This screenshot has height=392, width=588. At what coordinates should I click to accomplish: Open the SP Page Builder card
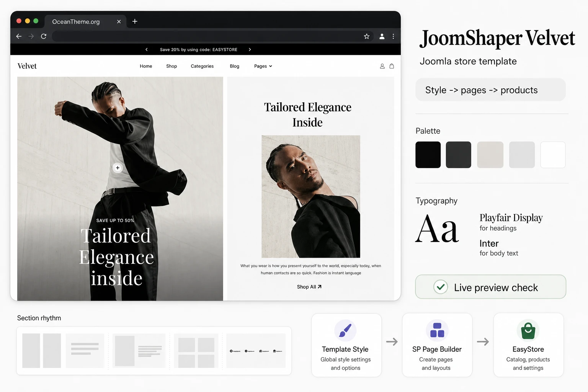437,345
